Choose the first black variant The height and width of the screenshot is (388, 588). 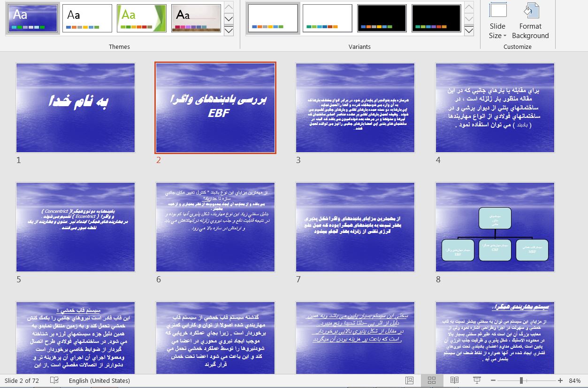[382, 18]
